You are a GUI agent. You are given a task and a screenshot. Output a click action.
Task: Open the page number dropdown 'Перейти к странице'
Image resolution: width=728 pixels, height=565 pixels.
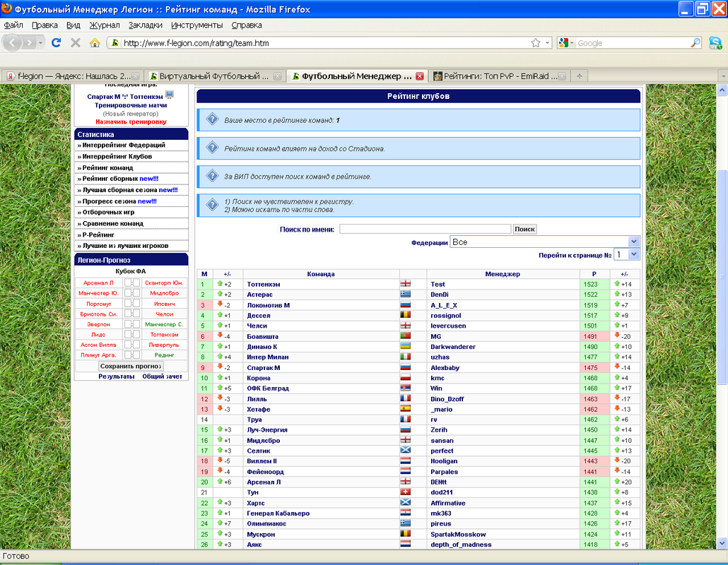click(x=626, y=255)
